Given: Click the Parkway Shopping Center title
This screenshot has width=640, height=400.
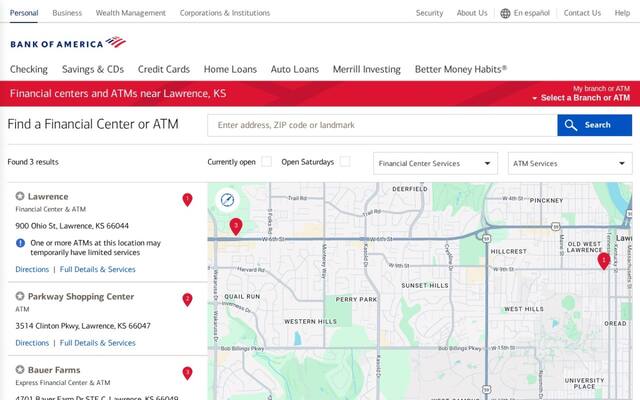Looking at the screenshot, I should [81, 296].
